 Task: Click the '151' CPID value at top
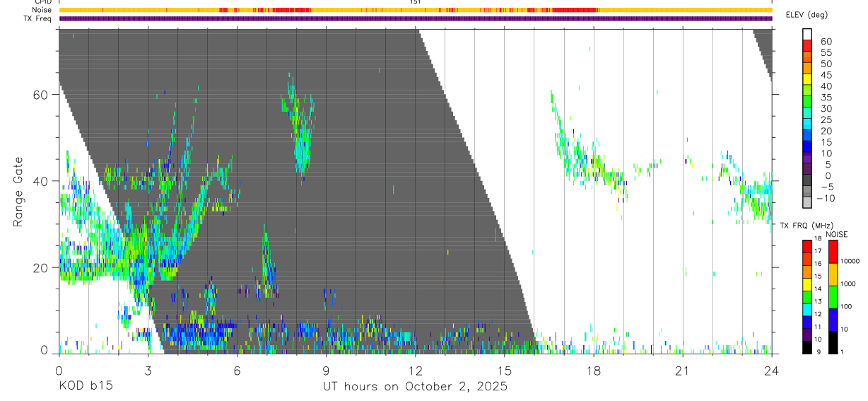click(416, 2)
